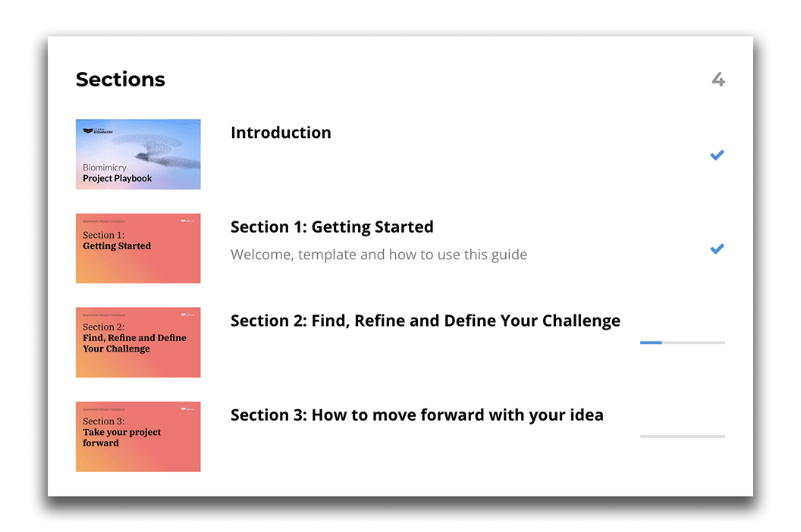
Task: Open Section 3: How to move forward with your idea
Action: coord(417,415)
